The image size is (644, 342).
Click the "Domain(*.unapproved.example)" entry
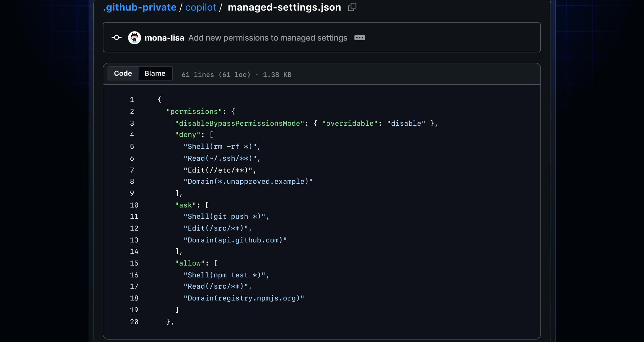(x=248, y=181)
